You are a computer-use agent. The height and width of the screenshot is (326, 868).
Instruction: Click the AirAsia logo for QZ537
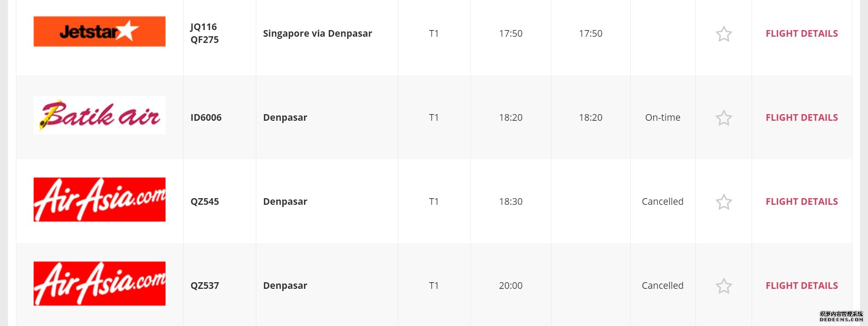[x=100, y=284]
